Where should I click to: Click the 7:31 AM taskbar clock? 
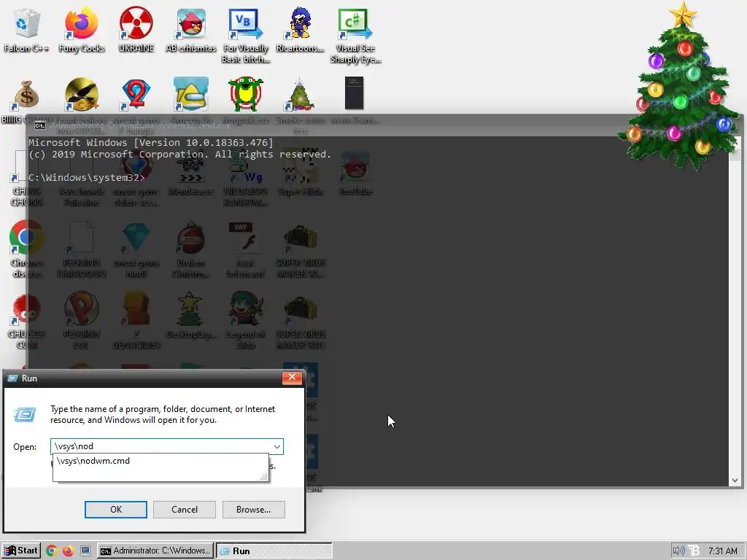click(x=722, y=551)
